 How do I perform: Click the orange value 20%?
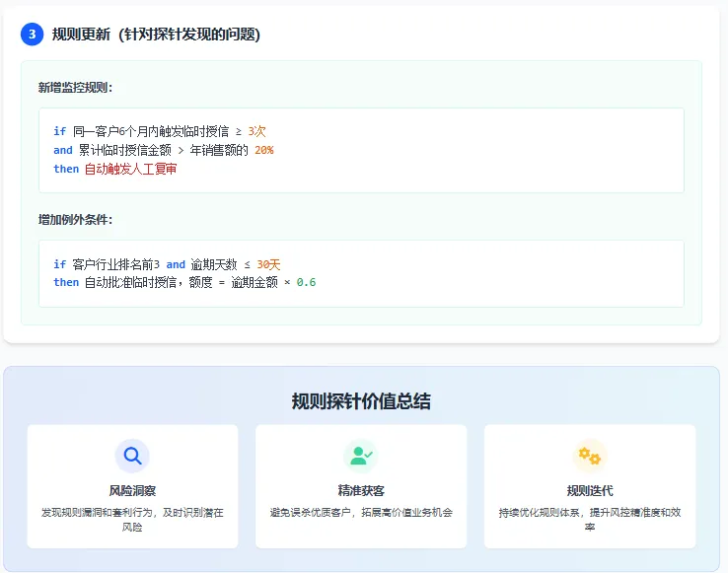coord(264,150)
